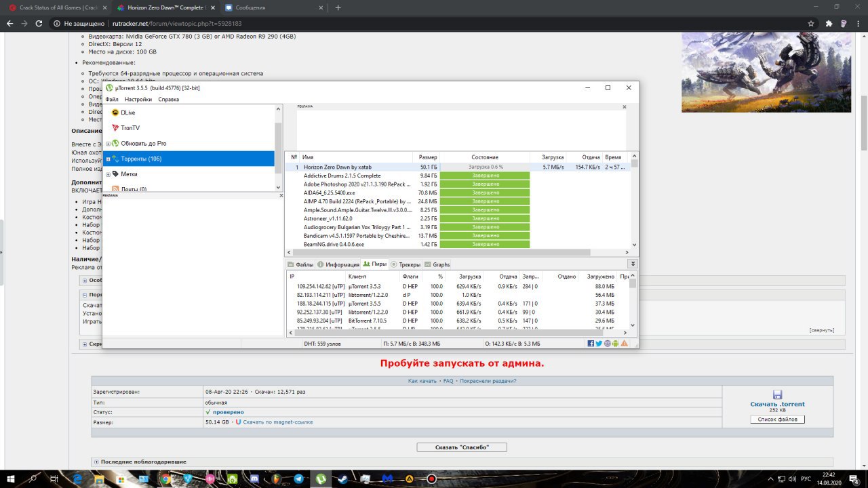Bookmark this page with the star icon

811,23
